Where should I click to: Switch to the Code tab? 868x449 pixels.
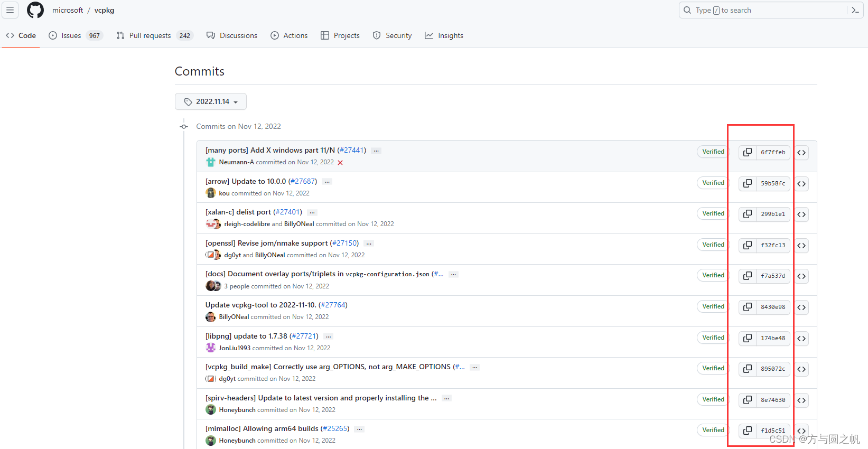tap(21, 35)
